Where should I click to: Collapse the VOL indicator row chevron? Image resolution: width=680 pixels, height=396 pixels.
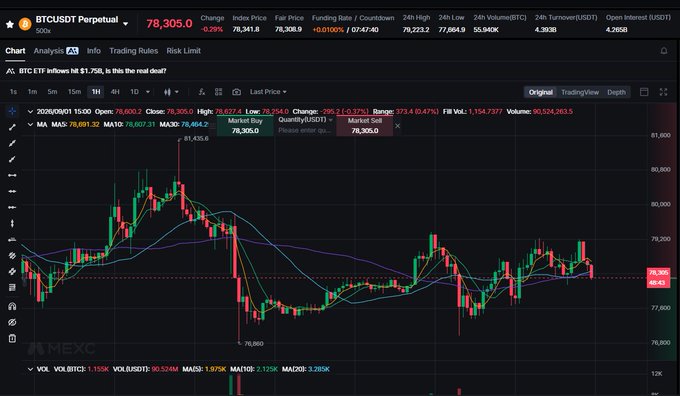click(30, 369)
